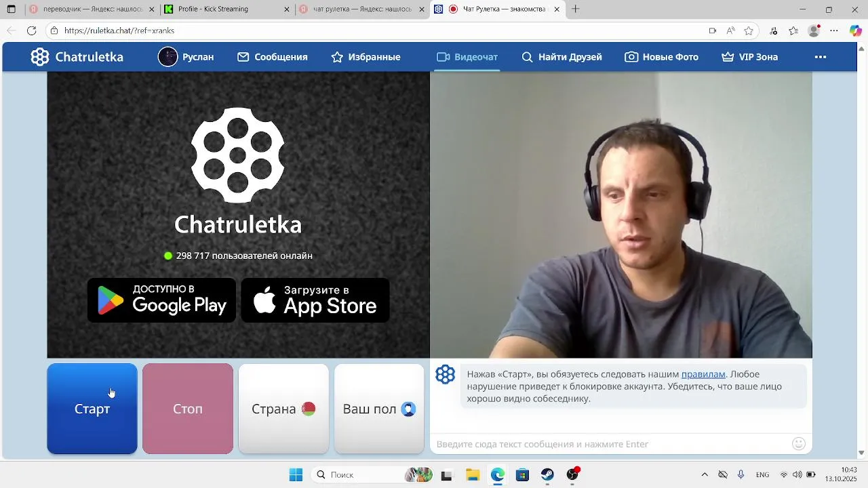Click page scrollbar down arrow
The image size is (868, 488).
click(x=862, y=453)
